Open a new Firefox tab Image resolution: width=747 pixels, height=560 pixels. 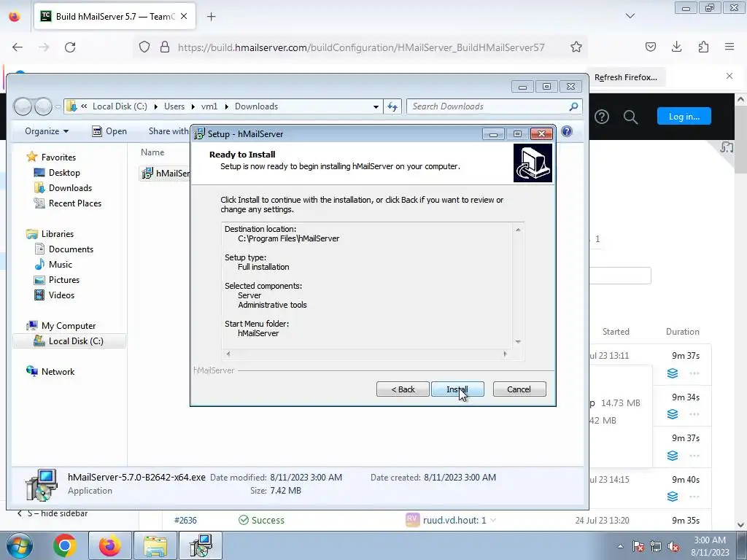point(211,17)
